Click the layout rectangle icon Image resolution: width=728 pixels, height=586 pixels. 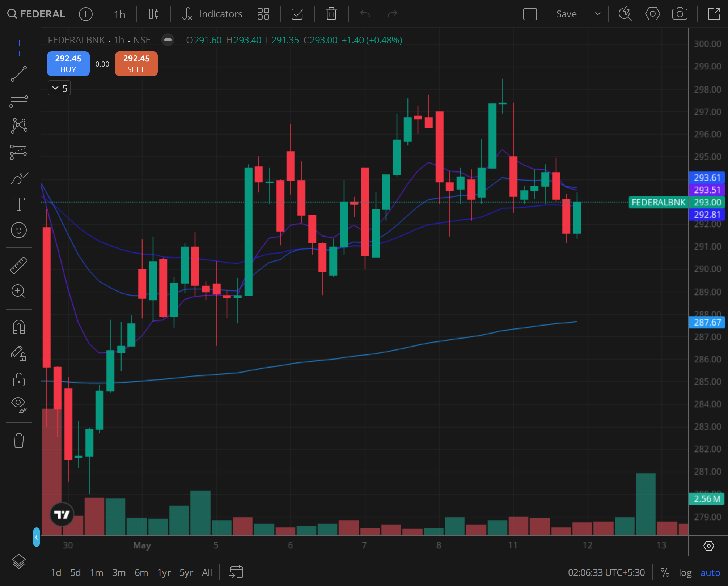[x=530, y=14]
